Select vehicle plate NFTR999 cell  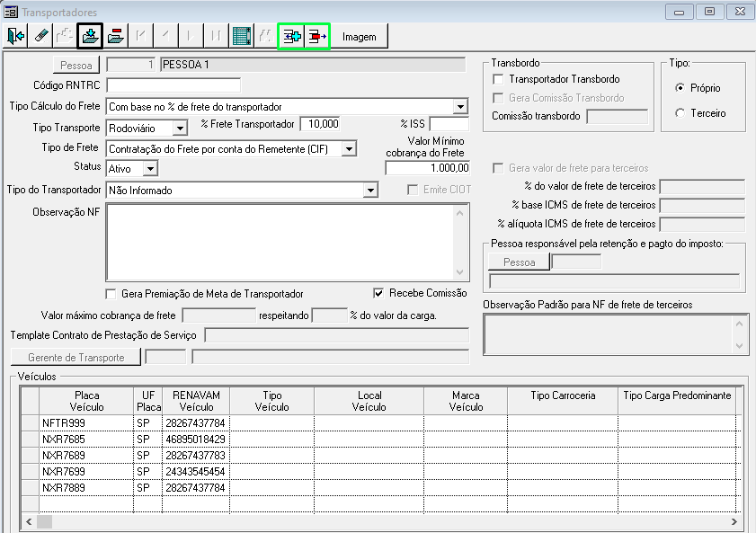tap(85, 423)
